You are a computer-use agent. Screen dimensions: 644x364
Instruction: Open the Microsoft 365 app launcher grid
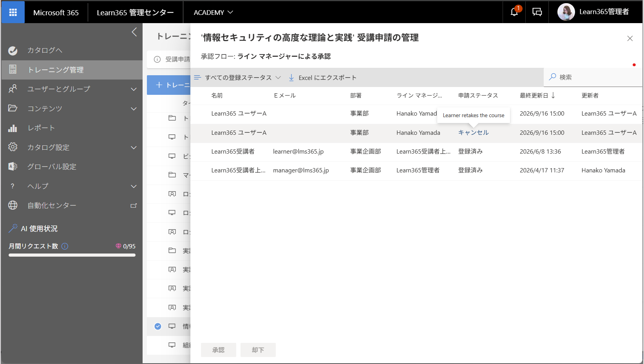[x=13, y=13]
